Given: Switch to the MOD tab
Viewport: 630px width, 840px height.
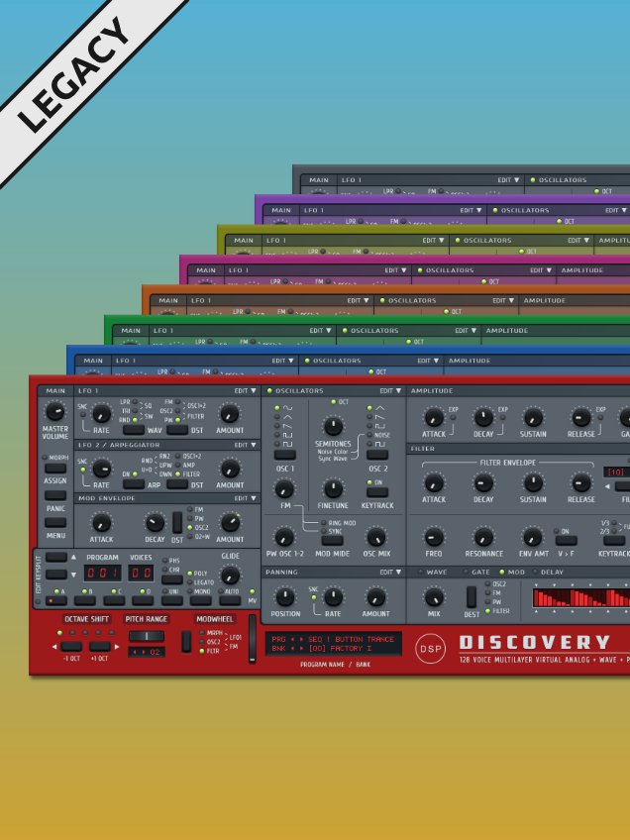Looking at the screenshot, I should 512,573.
